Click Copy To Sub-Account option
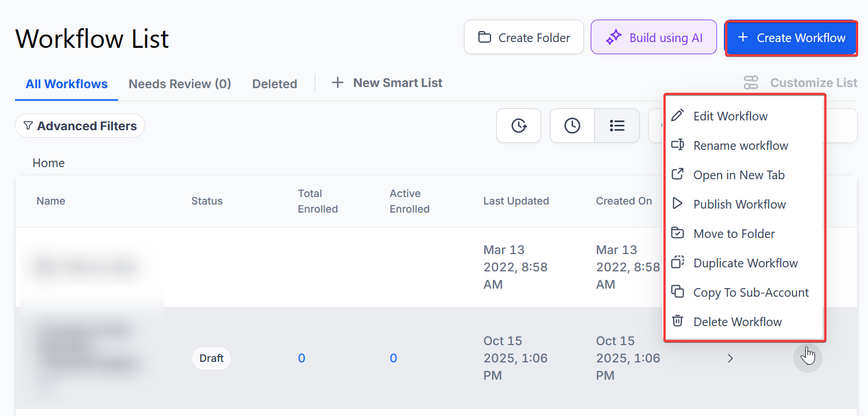Screen dimensions: 868x416 [x=751, y=293]
